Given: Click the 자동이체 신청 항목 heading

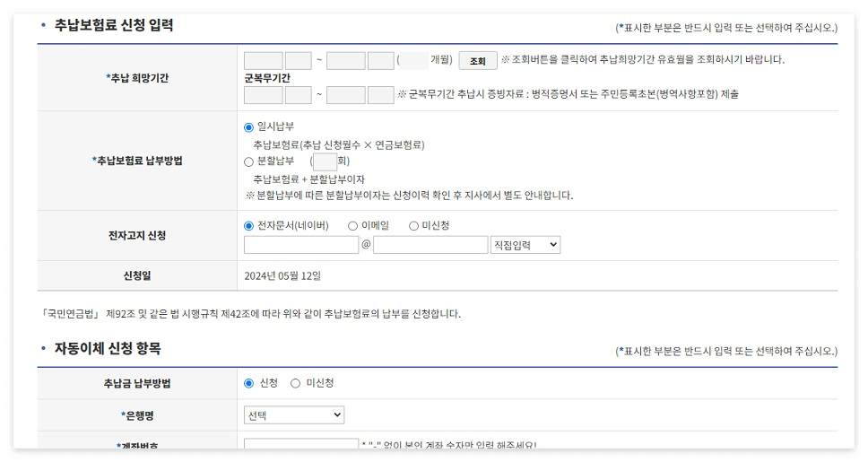Looking at the screenshot, I should pyautogui.click(x=108, y=348).
